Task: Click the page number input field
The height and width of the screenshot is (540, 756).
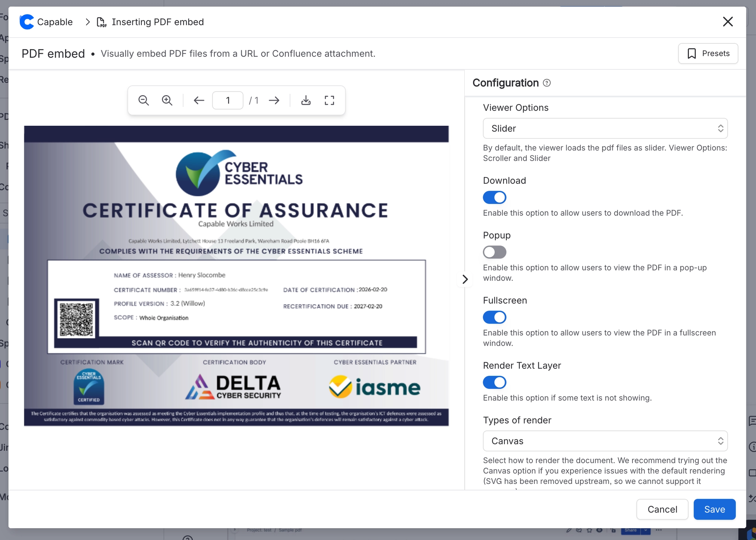Action: pos(228,100)
